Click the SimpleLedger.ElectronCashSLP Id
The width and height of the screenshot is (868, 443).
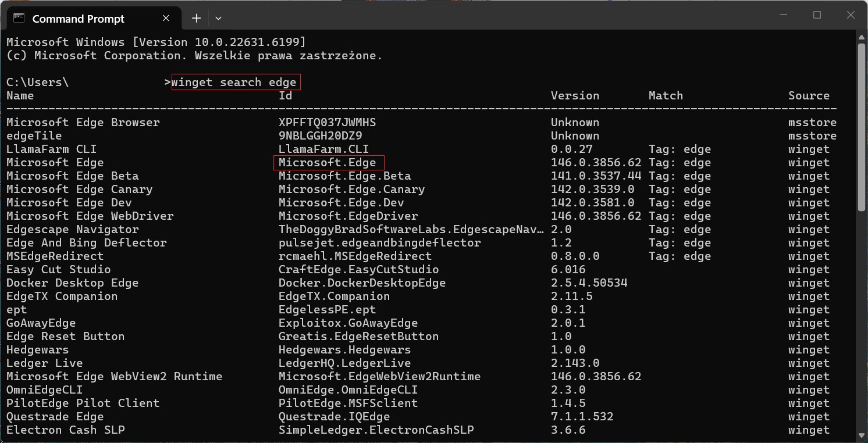pyautogui.click(x=376, y=430)
